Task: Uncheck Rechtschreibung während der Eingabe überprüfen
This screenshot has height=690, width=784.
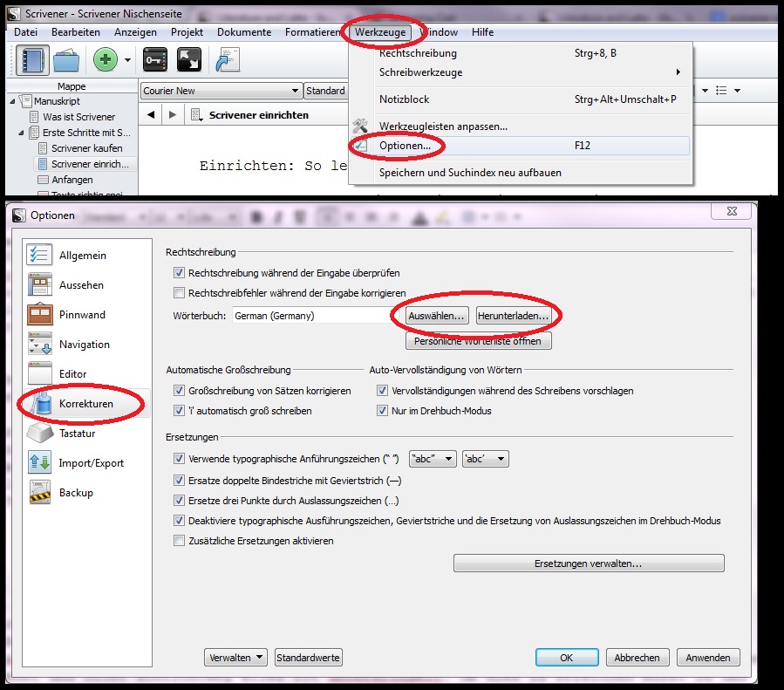Action: pos(181,273)
